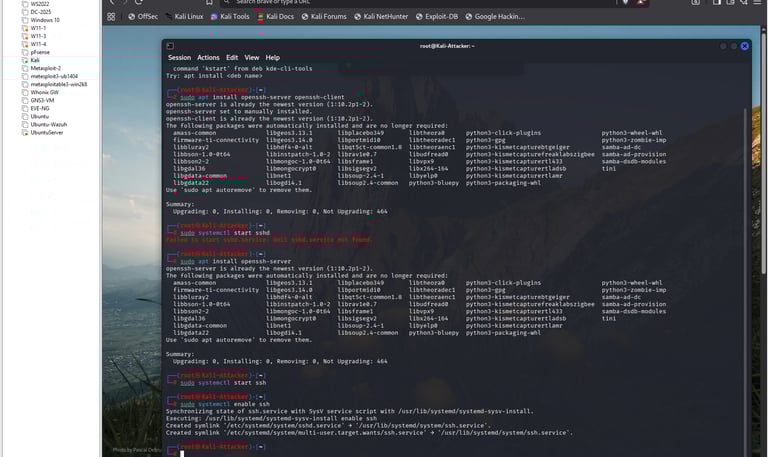
Task: Close the root@Kali-Attacker terminal window
Action: (744, 46)
